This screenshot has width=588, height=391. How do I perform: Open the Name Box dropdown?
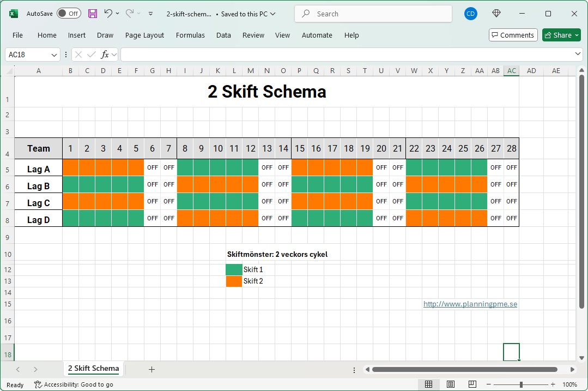pos(54,55)
